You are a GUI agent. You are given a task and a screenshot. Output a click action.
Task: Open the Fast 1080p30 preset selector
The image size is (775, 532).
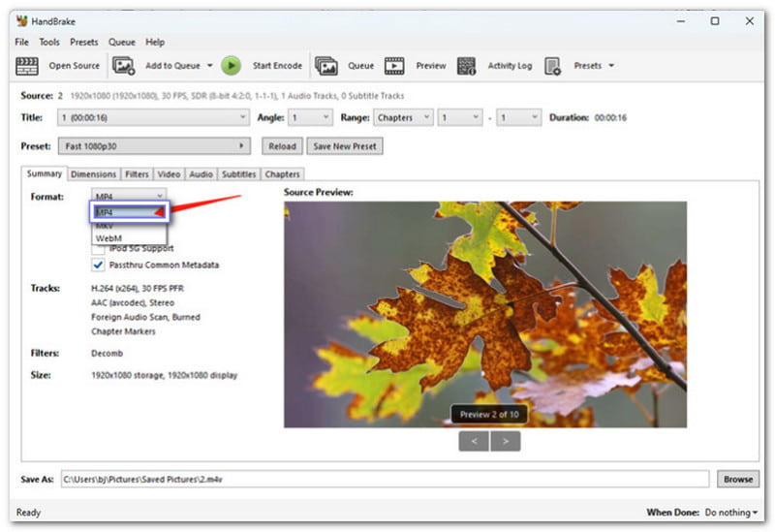click(154, 146)
